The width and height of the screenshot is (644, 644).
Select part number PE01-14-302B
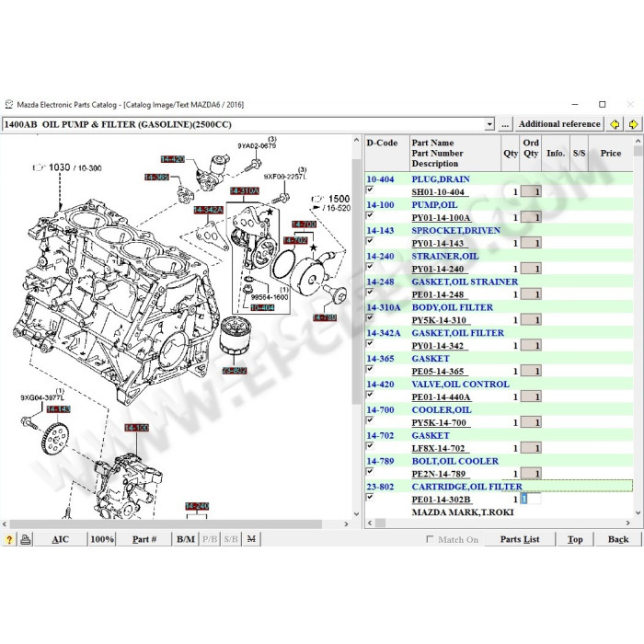[x=441, y=500]
